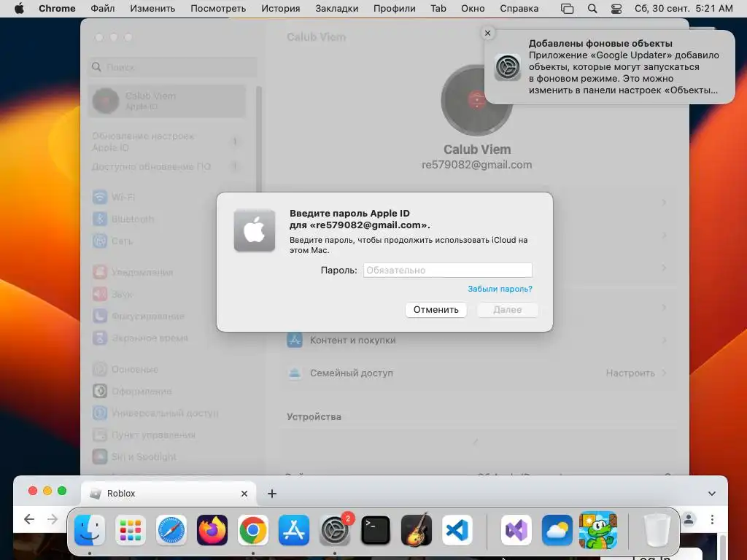This screenshot has width=747, height=560.
Task: Go forward in the Chrome window
Action: tap(53, 519)
